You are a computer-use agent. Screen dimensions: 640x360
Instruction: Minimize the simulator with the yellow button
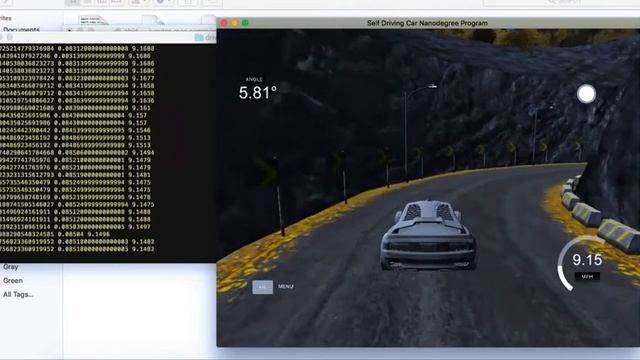(234, 23)
